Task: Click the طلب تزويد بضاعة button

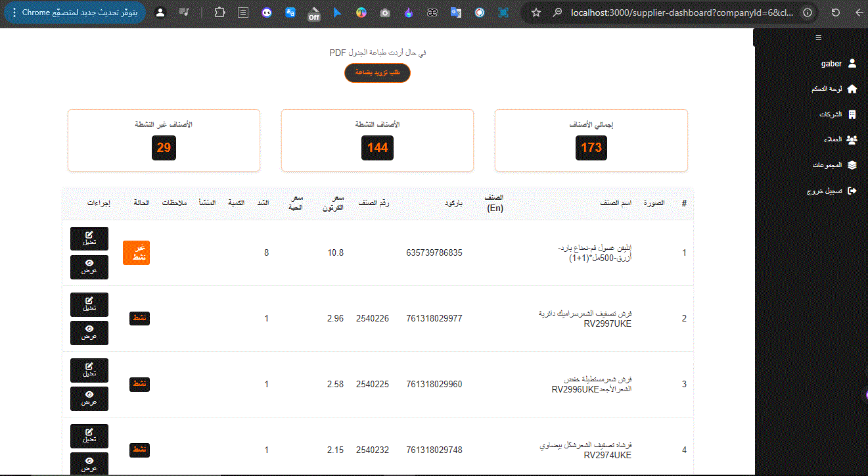Action: [x=377, y=73]
